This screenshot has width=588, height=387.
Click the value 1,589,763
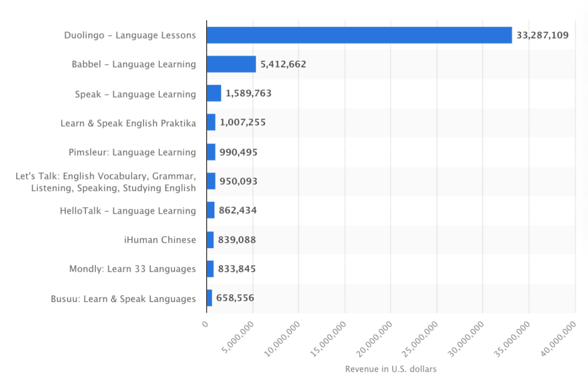249,93
